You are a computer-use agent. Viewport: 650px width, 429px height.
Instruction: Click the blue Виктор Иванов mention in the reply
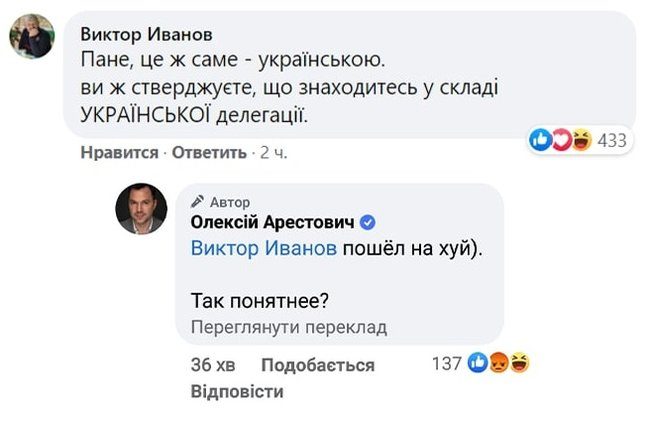262,249
